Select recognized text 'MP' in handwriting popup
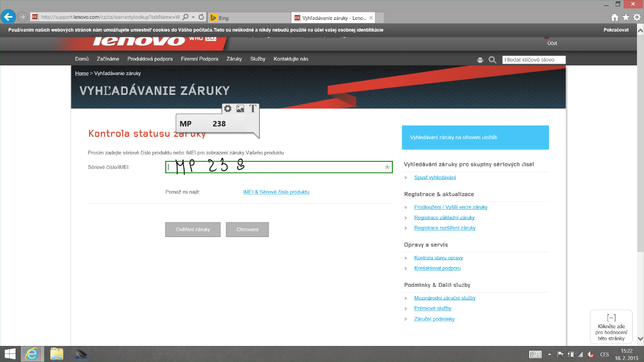This screenshot has height=362, width=644. click(186, 124)
